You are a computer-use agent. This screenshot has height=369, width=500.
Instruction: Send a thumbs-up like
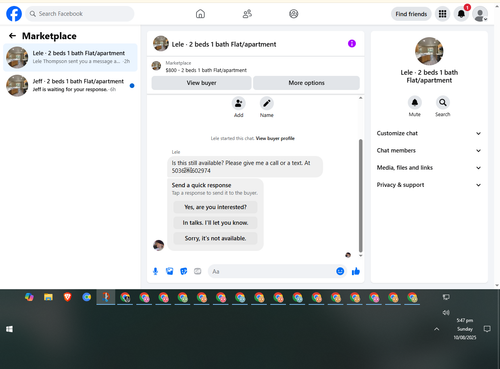click(356, 271)
